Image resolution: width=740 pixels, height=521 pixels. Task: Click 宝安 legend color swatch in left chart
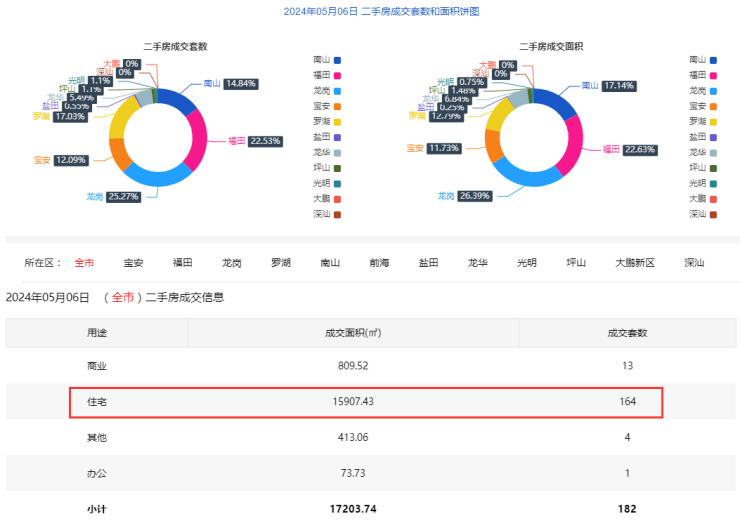coord(339,106)
